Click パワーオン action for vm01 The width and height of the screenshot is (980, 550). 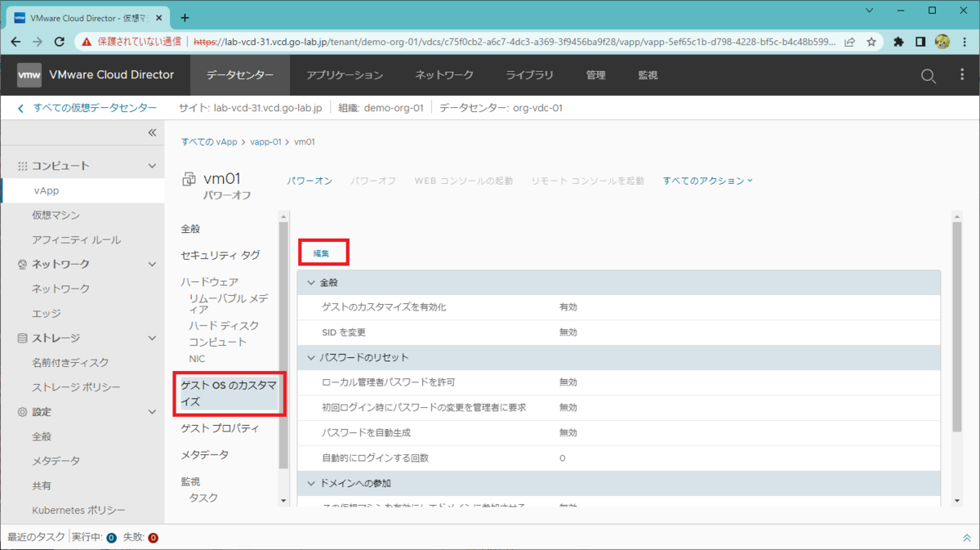pyautogui.click(x=310, y=181)
